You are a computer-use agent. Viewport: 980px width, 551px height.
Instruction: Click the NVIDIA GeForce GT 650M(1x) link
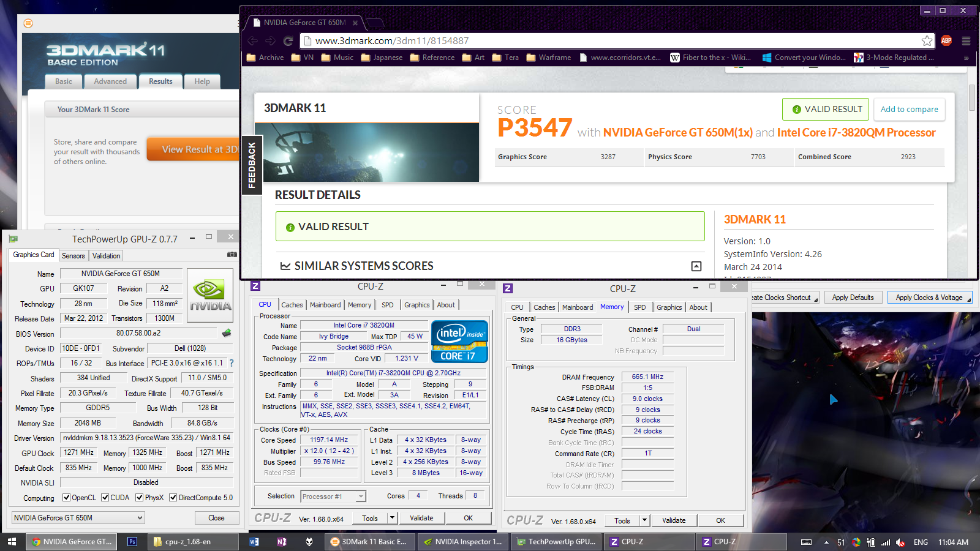(x=677, y=132)
